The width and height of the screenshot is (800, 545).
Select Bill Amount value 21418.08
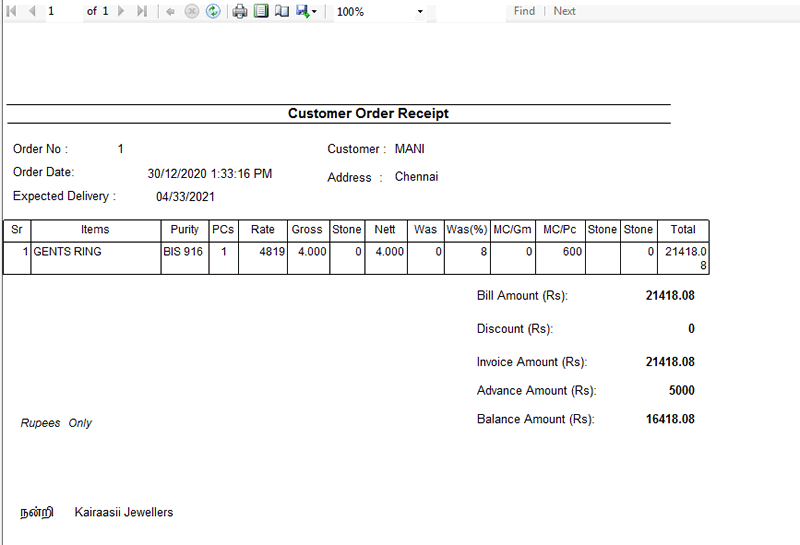click(x=670, y=295)
